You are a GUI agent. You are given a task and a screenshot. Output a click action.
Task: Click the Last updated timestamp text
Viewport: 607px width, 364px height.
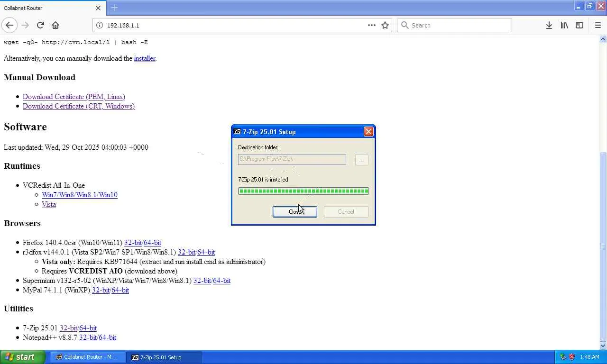[76, 147]
